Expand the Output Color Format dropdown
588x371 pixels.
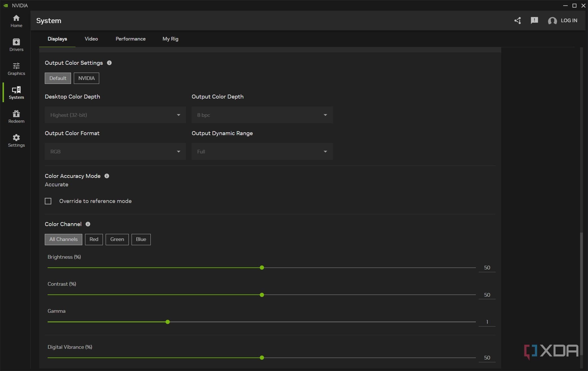coord(115,151)
